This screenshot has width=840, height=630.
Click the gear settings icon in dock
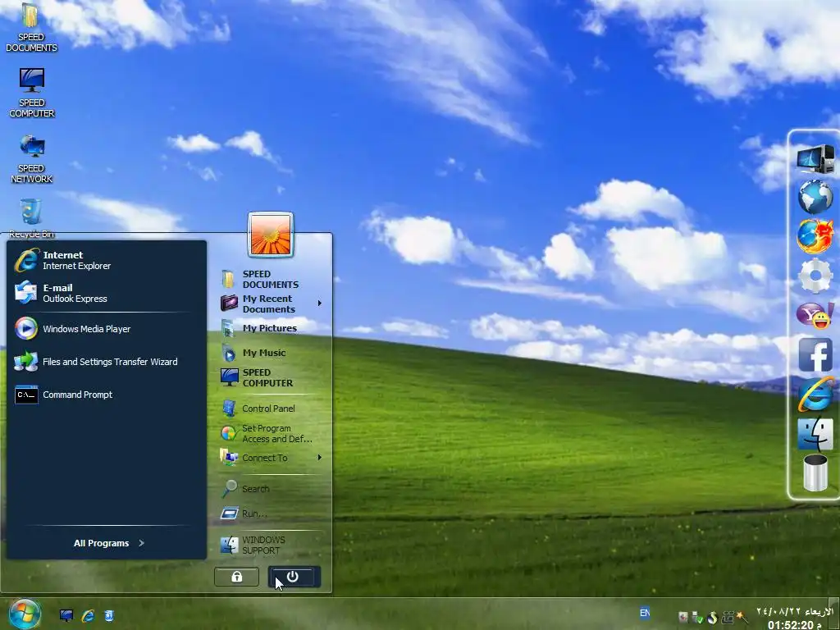(815, 276)
